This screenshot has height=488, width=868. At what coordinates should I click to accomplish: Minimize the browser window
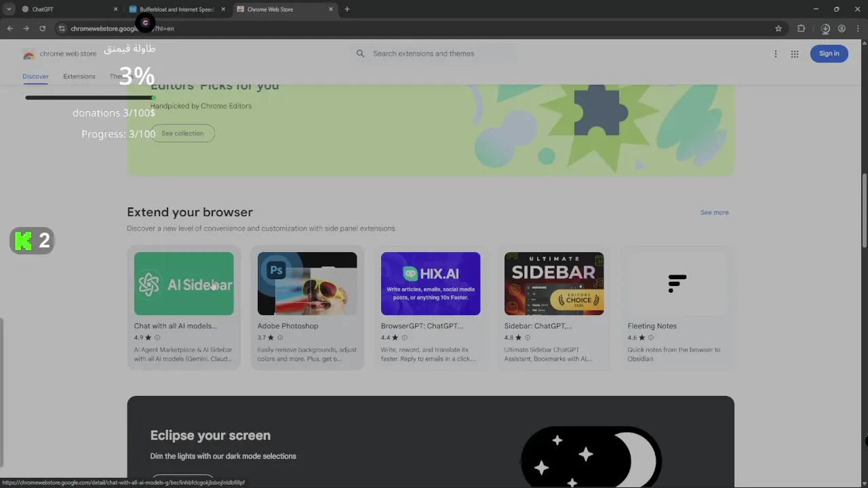815,9
